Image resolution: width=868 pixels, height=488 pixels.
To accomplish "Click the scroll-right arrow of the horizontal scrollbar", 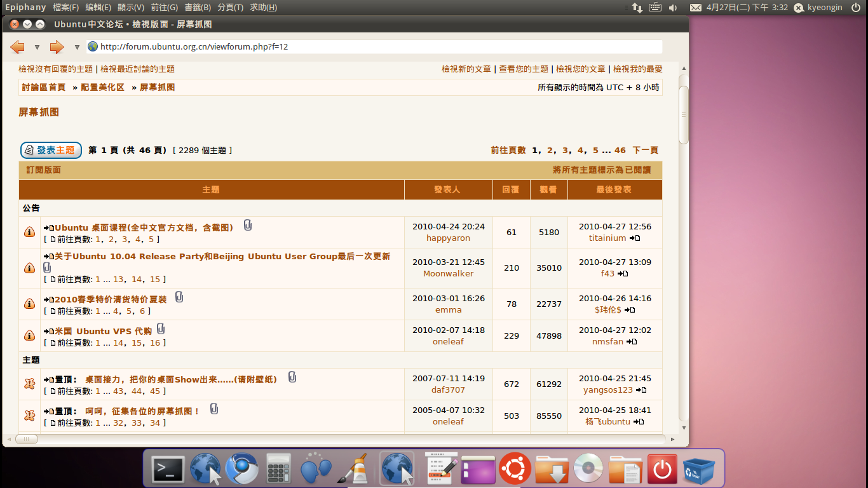I will click(672, 439).
